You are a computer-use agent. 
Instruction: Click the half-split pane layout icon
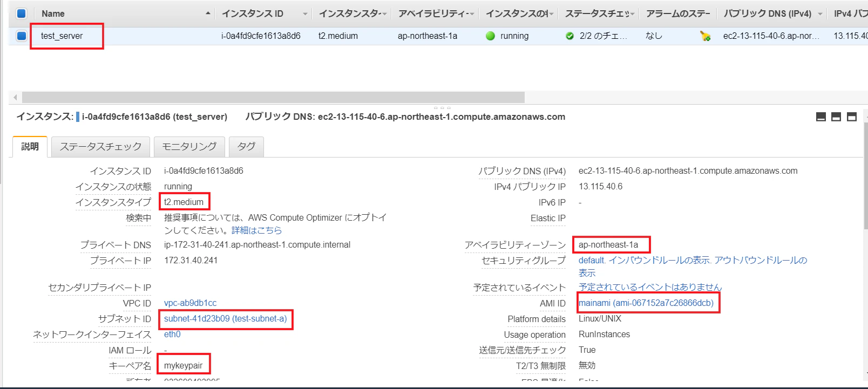tap(836, 117)
